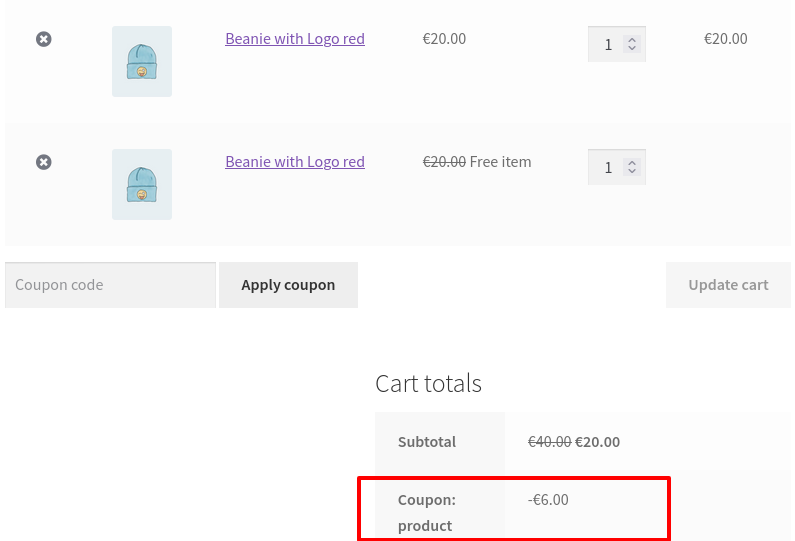
Task: Click the Subtotal €20.00 discounted value
Action: click(597, 442)
